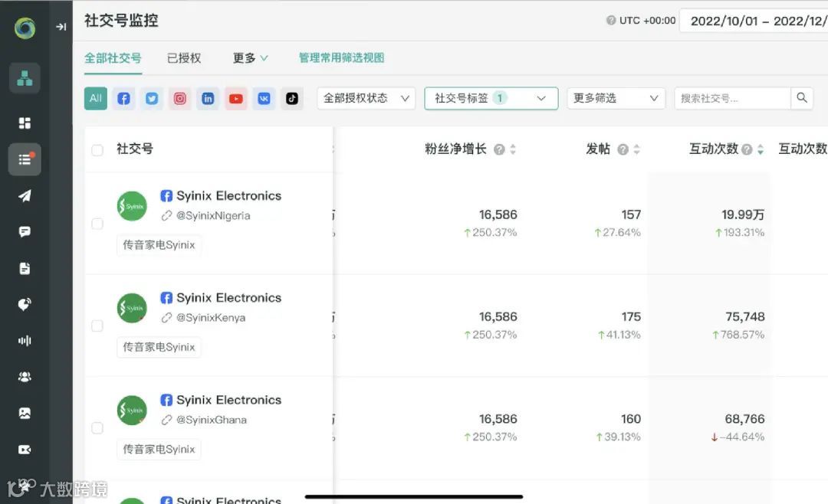
Task: Open the video sidebar icon
Action: pos(25,450)
